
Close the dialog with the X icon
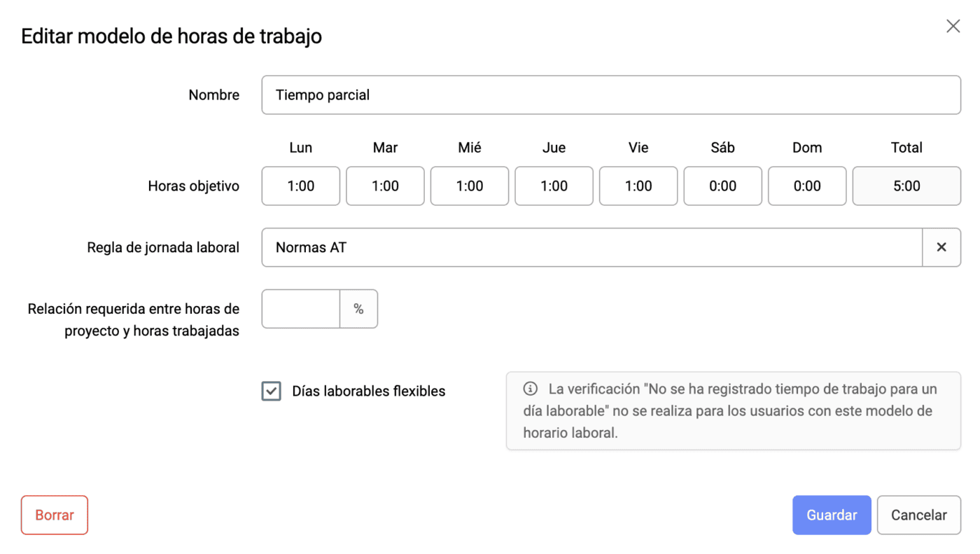coord(953,26)
